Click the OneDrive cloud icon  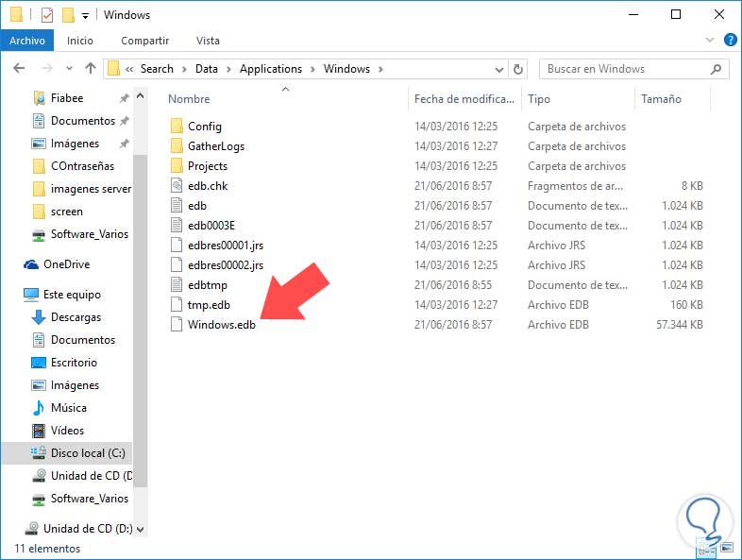tap(31, 264)
